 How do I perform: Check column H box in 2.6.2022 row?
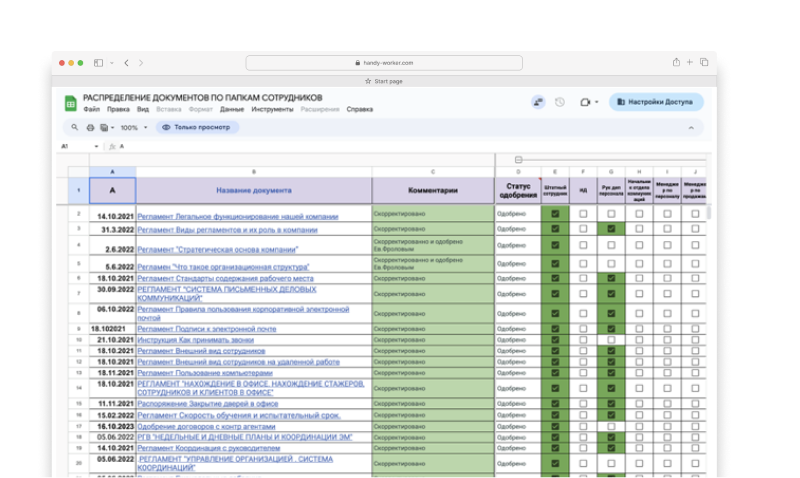(639, 245)
